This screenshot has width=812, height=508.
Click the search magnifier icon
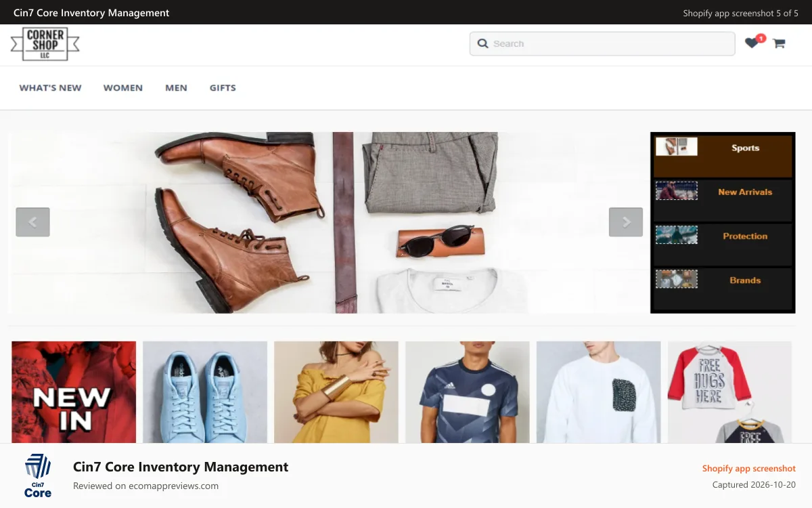(x=482, y=43)
